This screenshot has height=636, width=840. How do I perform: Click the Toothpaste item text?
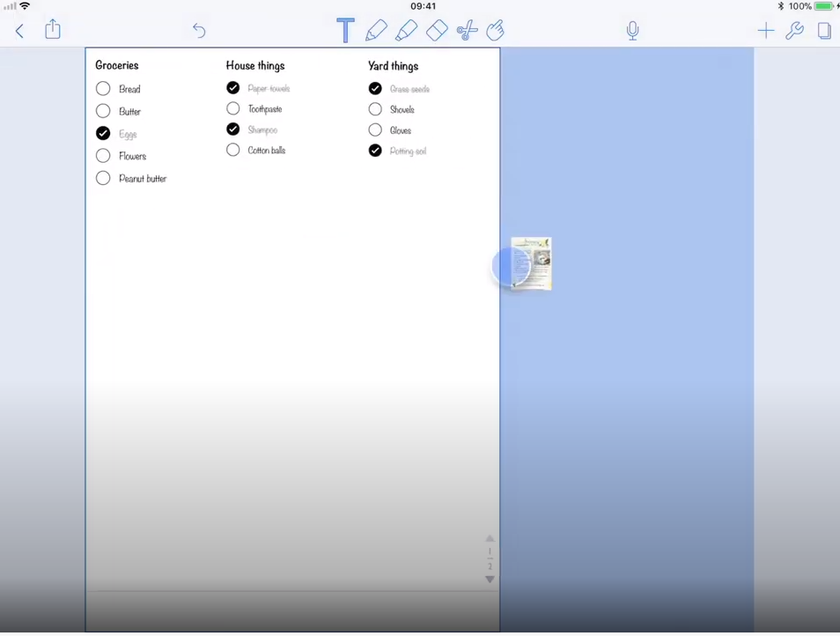point(265,108)
